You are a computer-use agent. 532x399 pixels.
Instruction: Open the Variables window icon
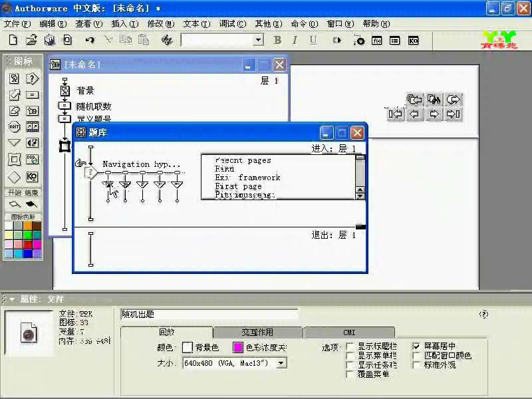(x=394, y=41)
